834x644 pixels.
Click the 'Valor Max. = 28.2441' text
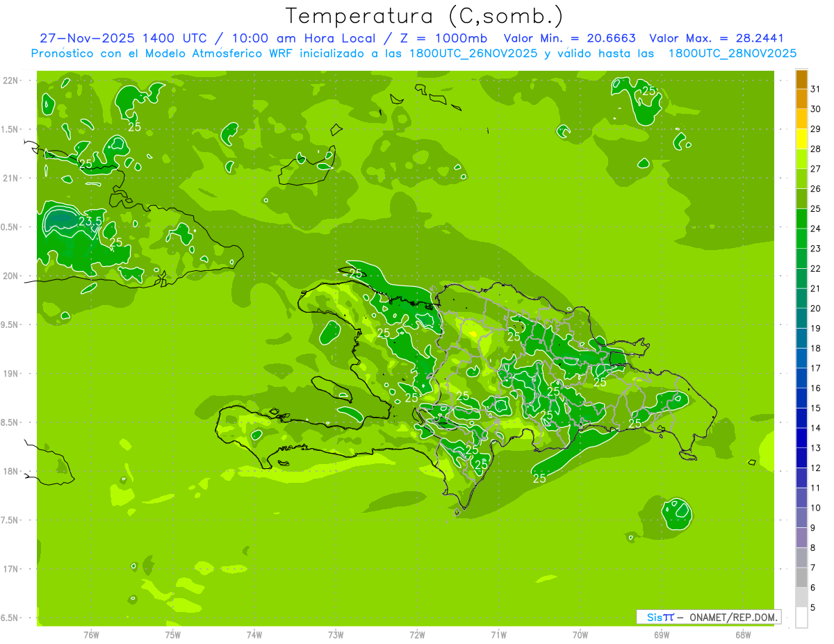pos(715,38)
